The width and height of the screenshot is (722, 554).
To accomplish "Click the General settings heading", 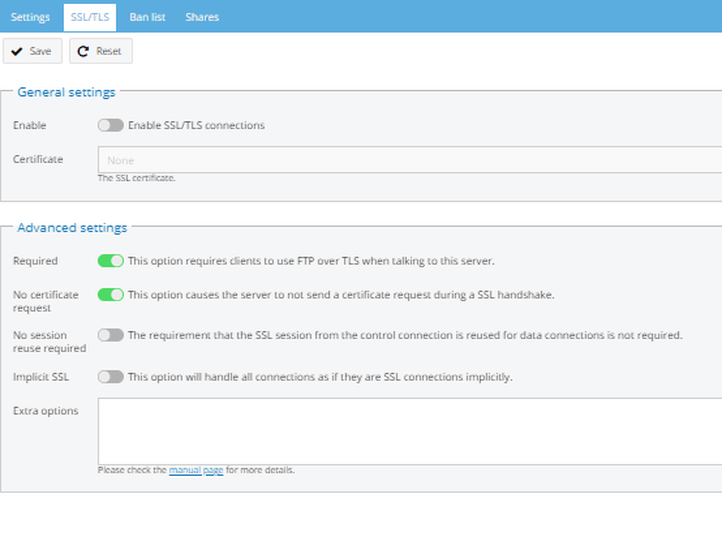I will (66, 92).
